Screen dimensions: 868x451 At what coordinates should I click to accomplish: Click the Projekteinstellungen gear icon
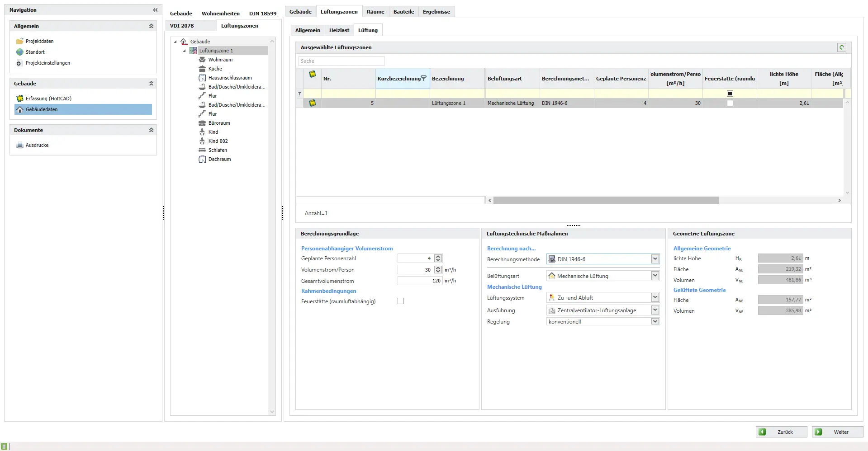coord(19,63)
